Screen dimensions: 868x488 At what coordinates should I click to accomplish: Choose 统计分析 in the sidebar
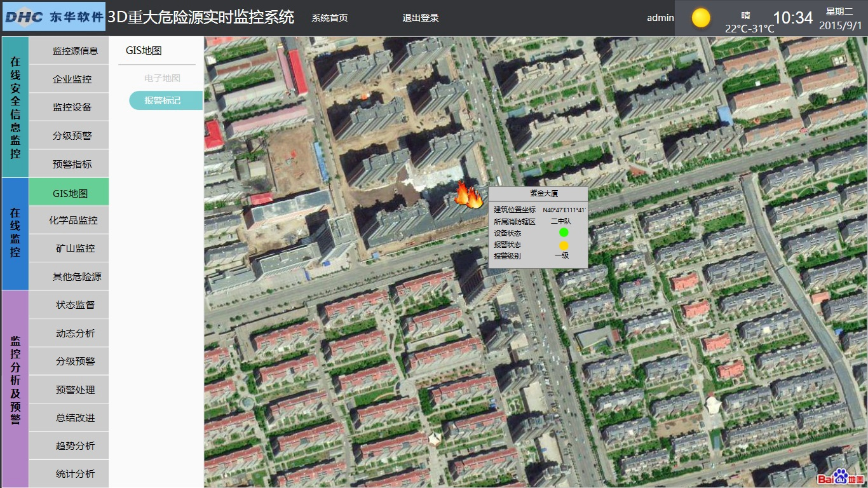coord(75,473)
